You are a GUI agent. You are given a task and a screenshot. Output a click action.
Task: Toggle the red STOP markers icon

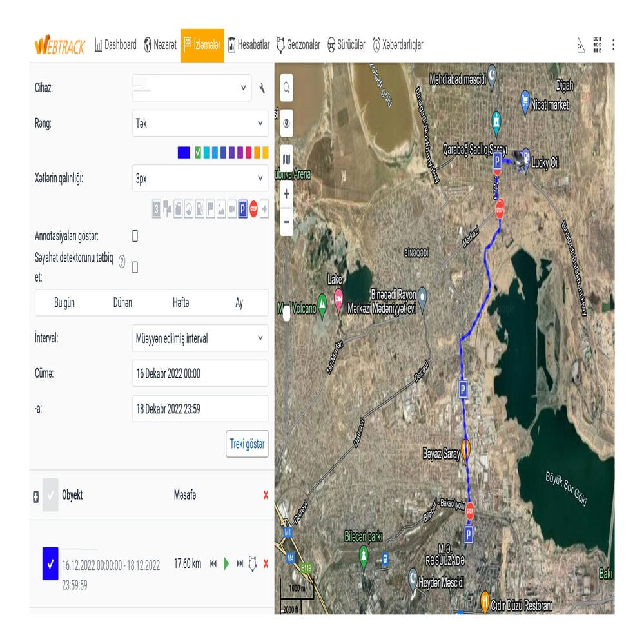tap(254, 209)
